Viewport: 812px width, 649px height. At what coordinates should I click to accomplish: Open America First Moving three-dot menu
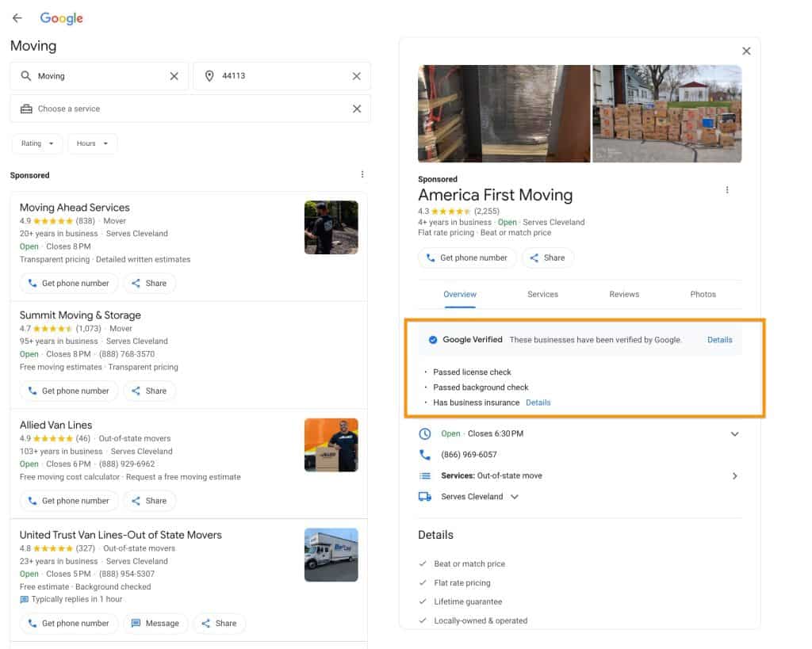[x=727, y=190]
